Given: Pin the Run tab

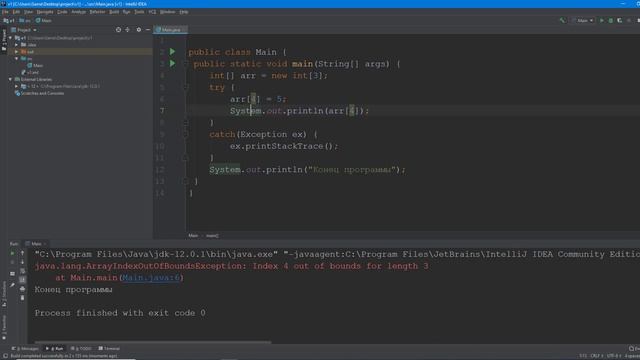Looking at the screenshot, I should click(13, 284).
